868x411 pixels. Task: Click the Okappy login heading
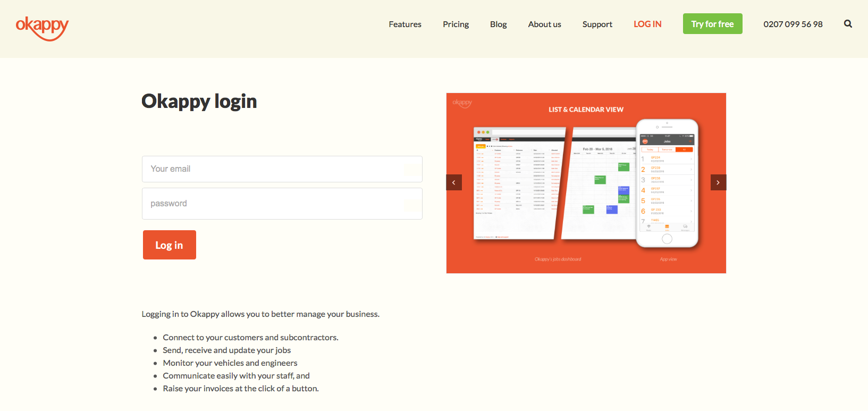point(199,101)
